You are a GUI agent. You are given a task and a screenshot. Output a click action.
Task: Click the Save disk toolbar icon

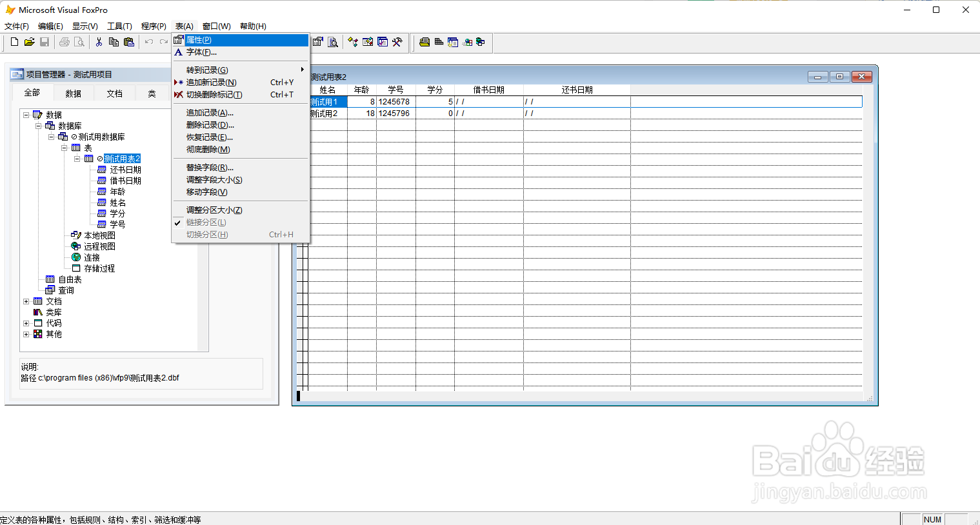tap(45, 42)
